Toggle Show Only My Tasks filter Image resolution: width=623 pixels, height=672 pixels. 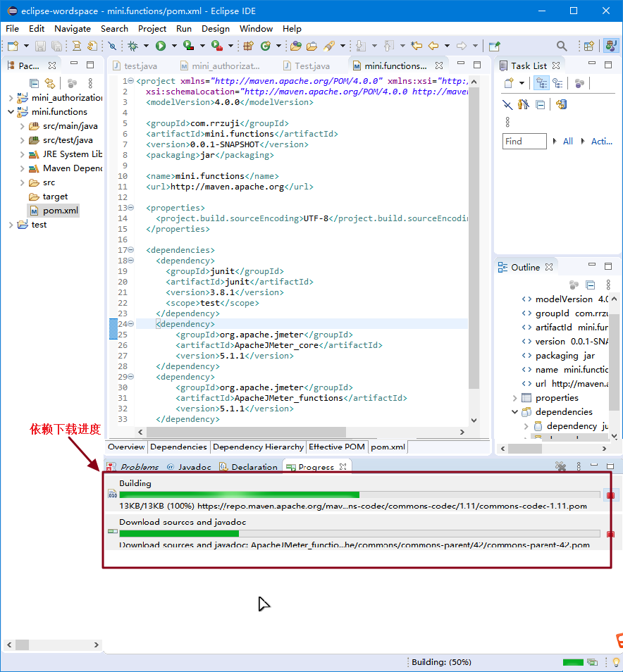524,104
